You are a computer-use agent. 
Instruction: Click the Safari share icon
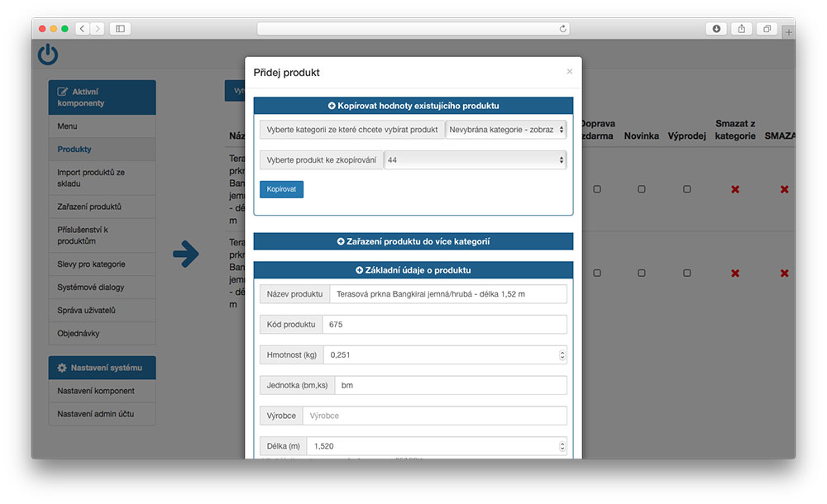tap(741, 29)
